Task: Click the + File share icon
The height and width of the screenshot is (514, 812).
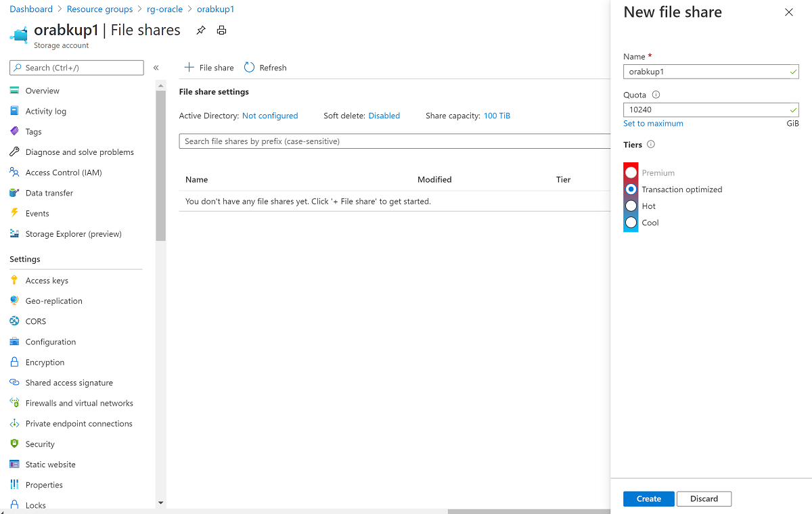Action: coord(189,68)
